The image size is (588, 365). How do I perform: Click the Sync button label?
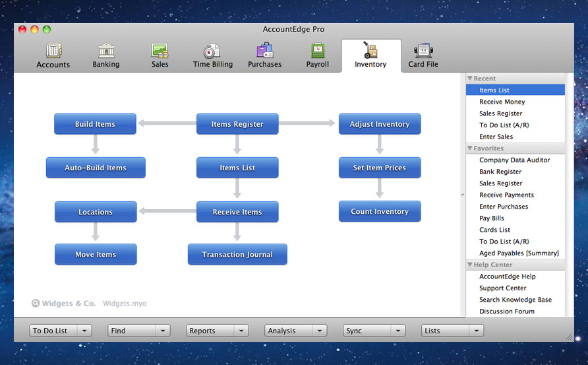click(x=354, y=331)
